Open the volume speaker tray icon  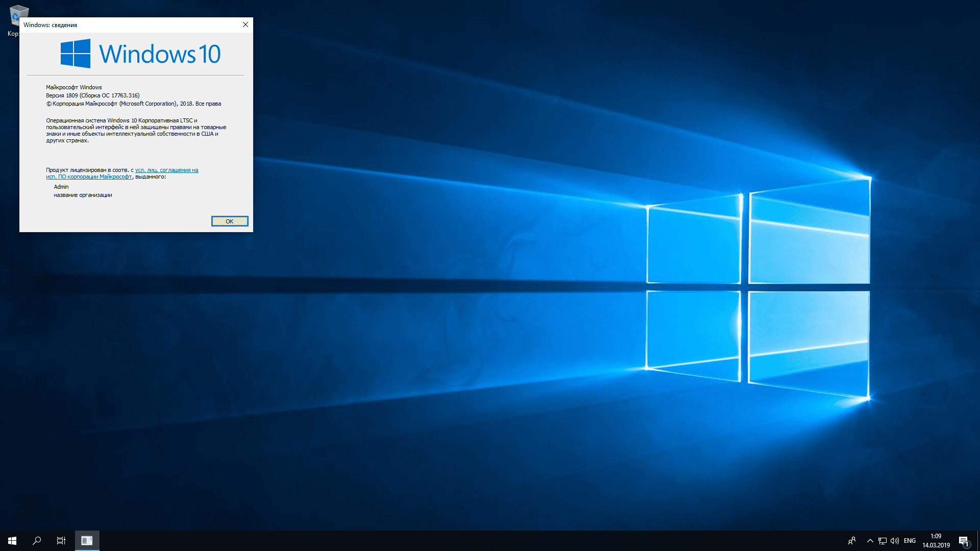(x=895, y=541)
